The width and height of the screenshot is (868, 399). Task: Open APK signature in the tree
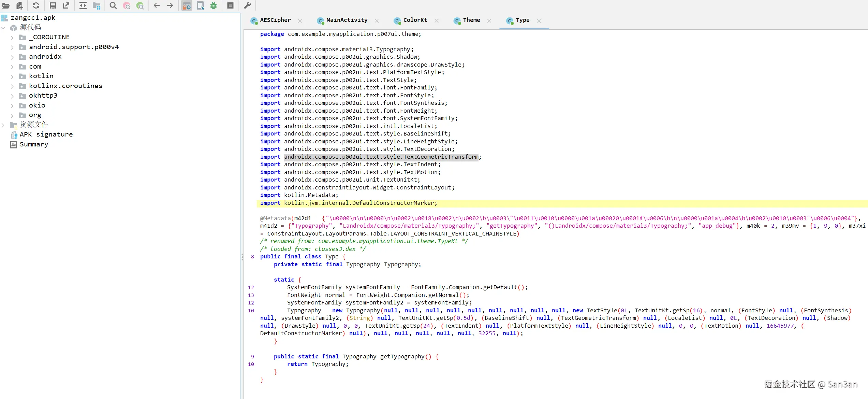tap(46, 134)
